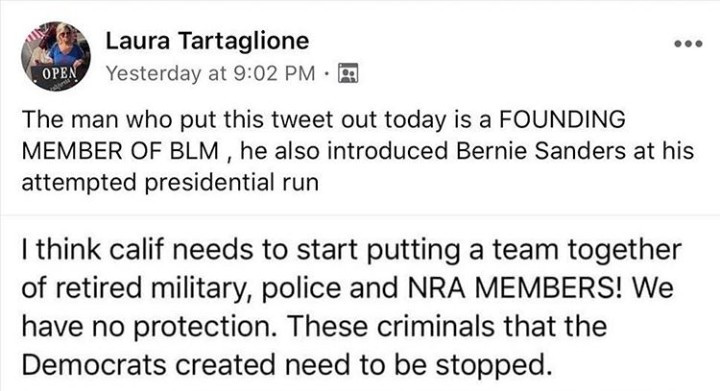This screenshot has height=391, width=720.
Task: Click the 'retired military, police' phrase
Action: [199, 289]
